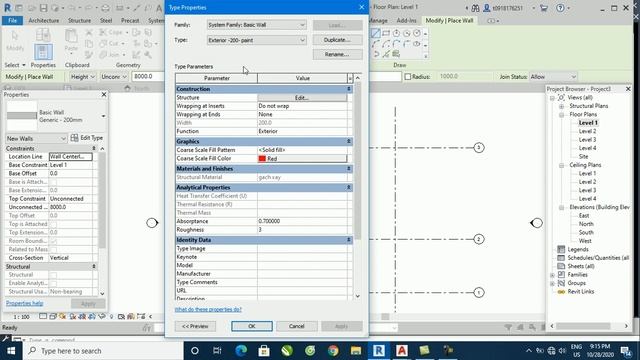Select the Modify arrow tool

tap(15, 36)
